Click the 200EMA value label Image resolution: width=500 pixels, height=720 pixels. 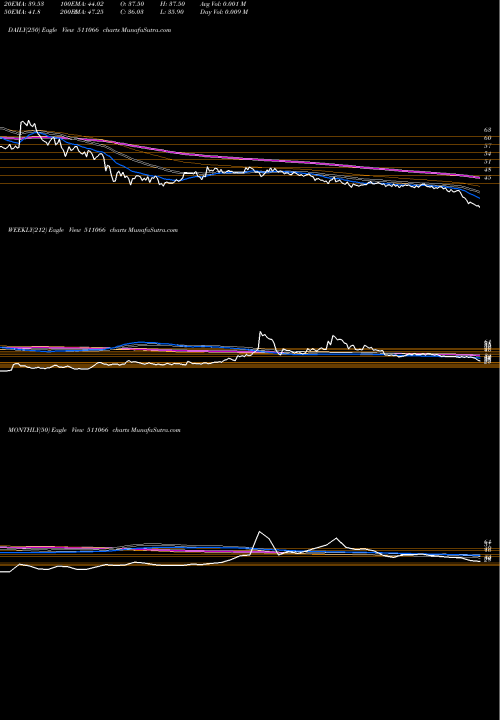(x=82, y=12)
